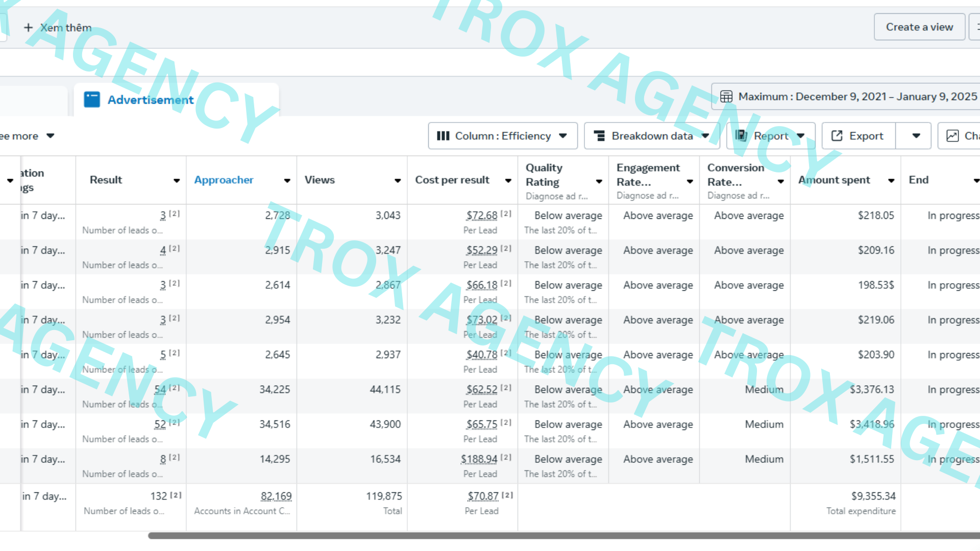Click the $52.29 cost per result link
The height and width of the screenshot is (551, 980).
[x=482, y=250]
